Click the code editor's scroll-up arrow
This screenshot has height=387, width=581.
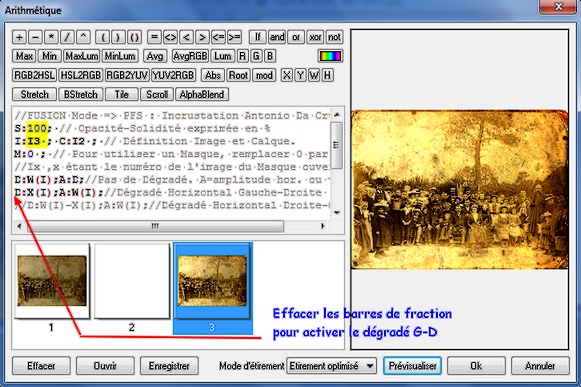point(336,115)
